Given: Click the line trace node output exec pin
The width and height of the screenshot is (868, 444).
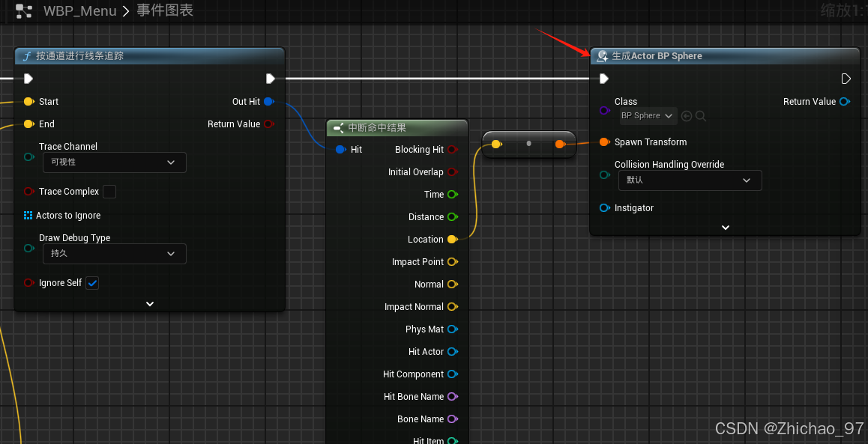Looking at the screenshot, I should (x=270, y=79).
